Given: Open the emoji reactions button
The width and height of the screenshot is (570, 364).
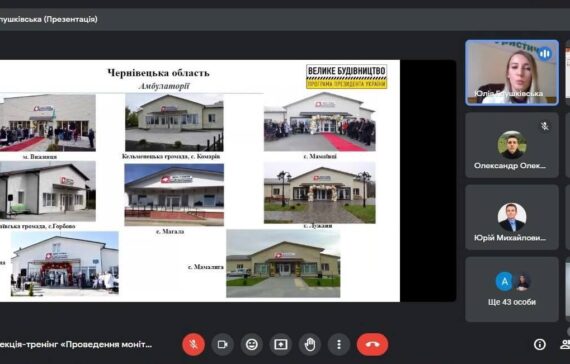Looking at the screenshot, I should click(252, 344).
